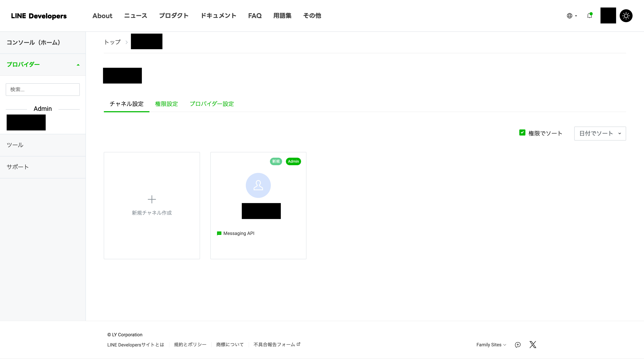Open the profile avatar menu

[x=608, y=16]
